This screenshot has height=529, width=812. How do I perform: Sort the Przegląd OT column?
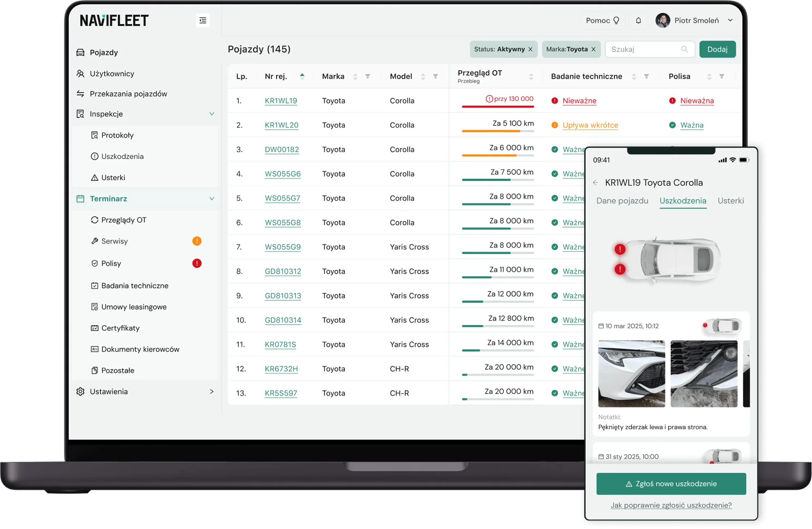click(531, 76)
